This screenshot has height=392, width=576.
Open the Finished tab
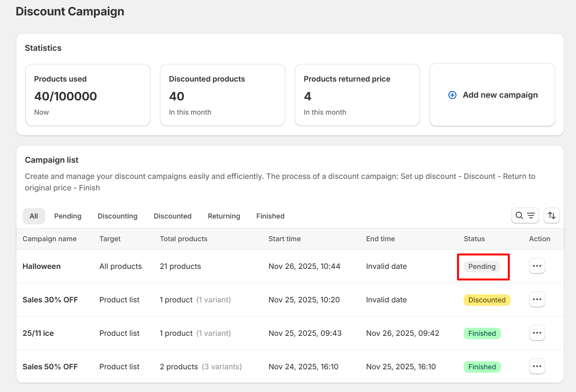pyautogui.click(x=270, y=216)
